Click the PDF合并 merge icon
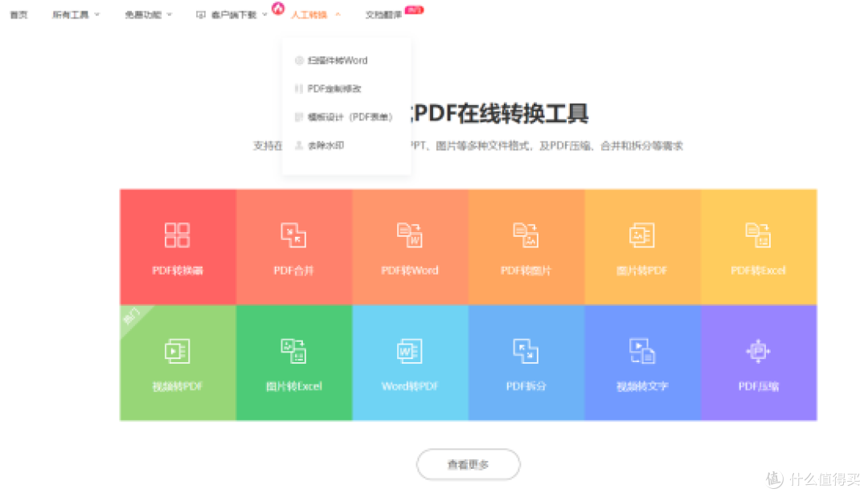 point(293,235)
